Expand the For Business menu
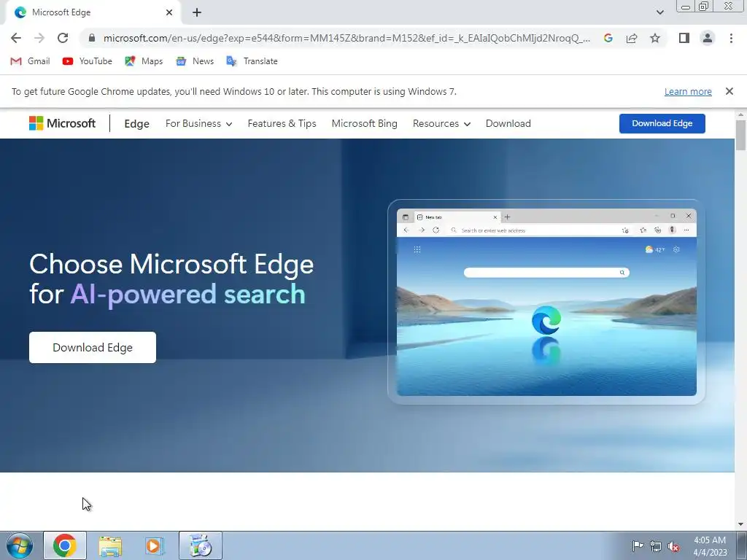 [x=198, y=123]
